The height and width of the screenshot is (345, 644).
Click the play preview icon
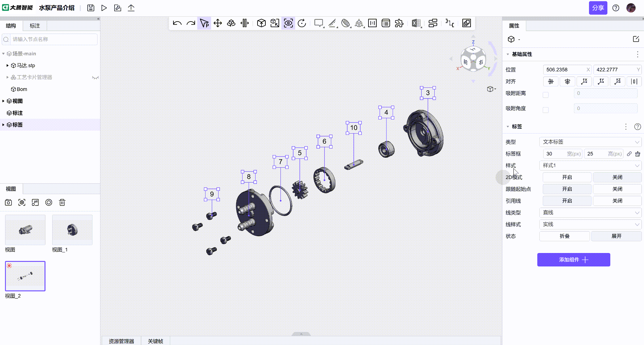[x=104, y=8]
